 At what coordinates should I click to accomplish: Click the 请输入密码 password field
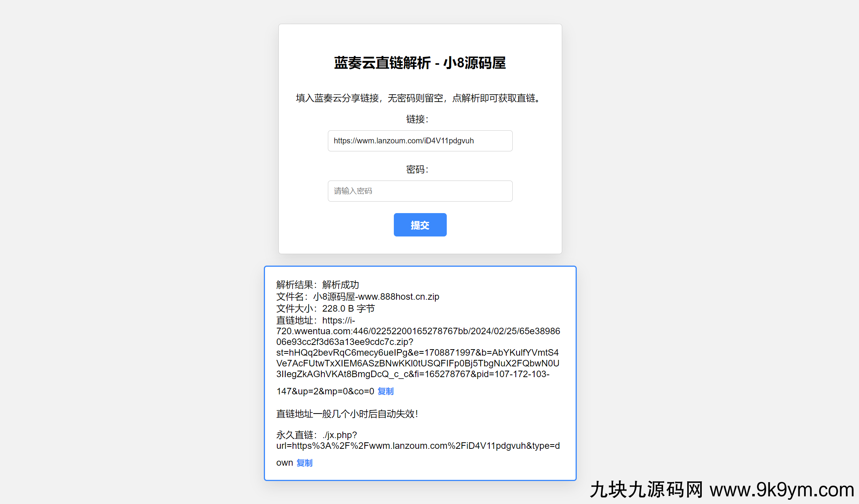point(420,191)
